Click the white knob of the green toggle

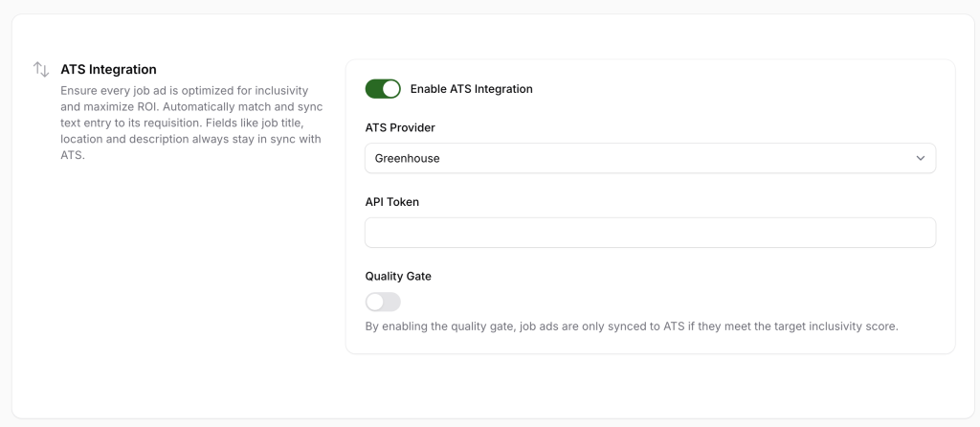click(390, 89)
